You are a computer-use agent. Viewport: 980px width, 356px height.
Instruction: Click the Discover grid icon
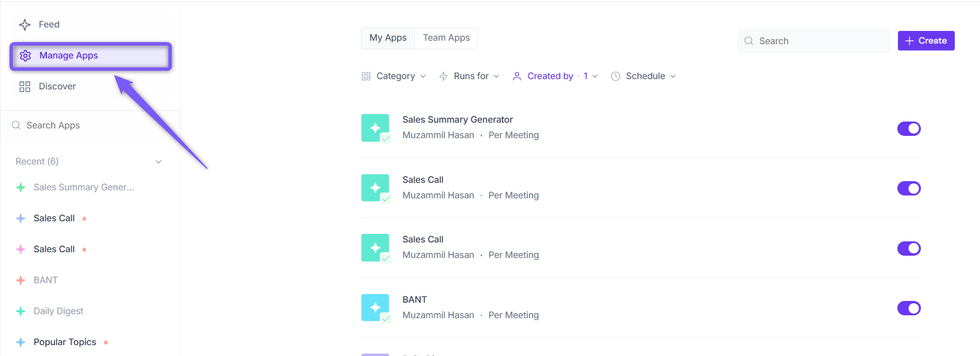pos(25,87)
